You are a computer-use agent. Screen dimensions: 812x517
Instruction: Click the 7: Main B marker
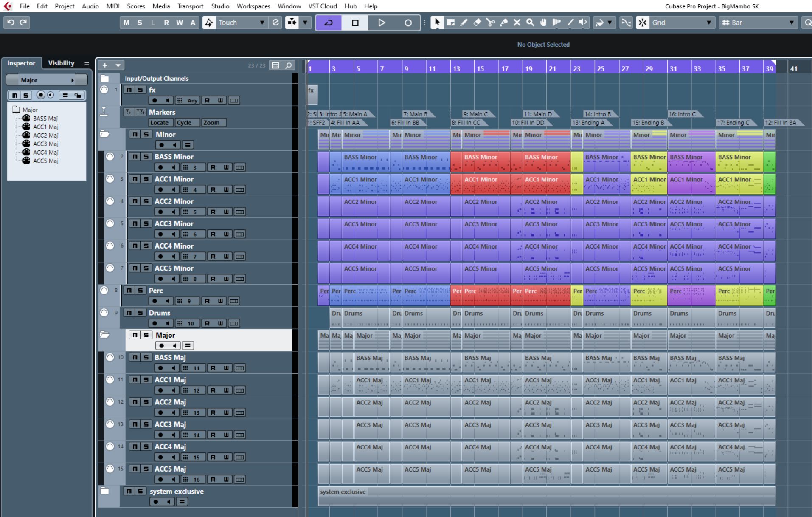(418, 114)
